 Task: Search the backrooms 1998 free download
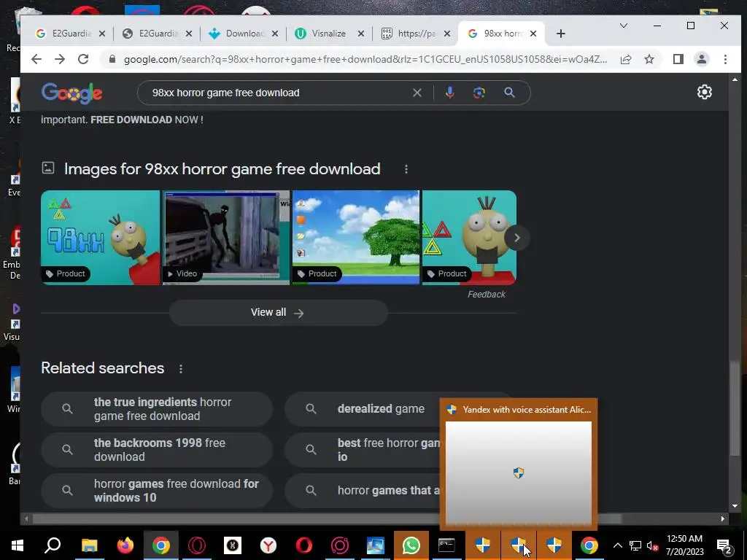click(157, 449)
